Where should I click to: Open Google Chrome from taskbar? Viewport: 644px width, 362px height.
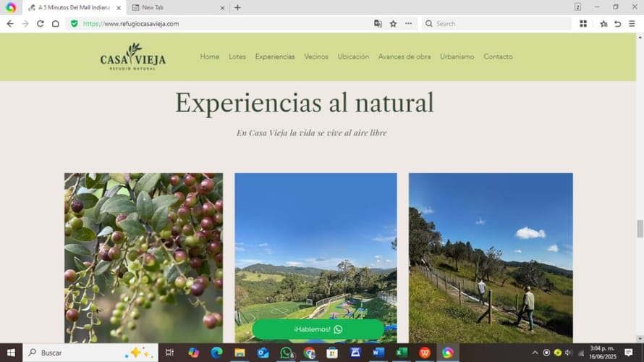(309, 353)
